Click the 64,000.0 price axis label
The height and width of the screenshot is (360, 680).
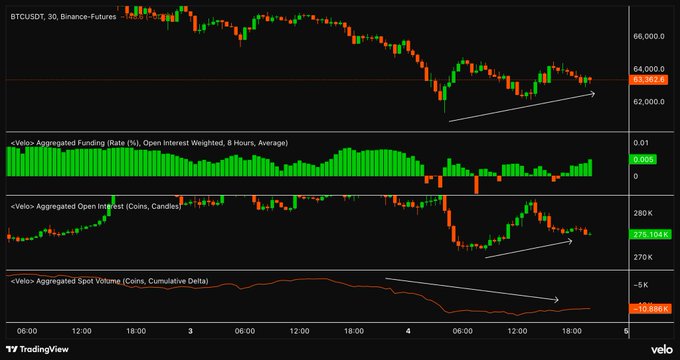[x=649, y=69]
